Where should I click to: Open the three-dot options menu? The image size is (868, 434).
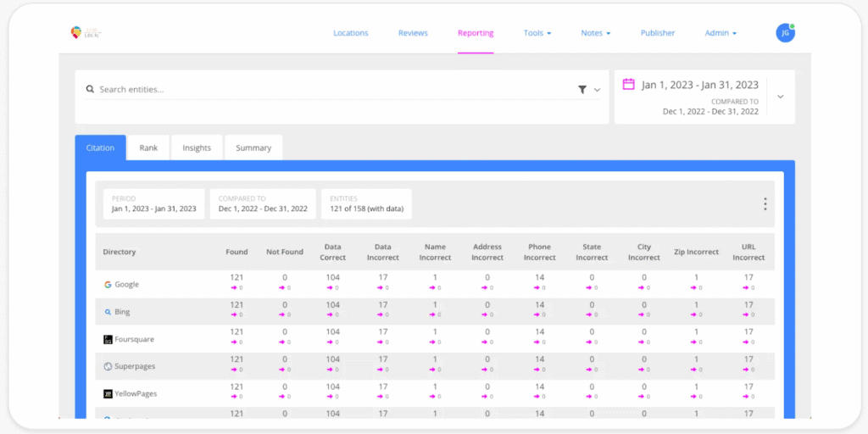click(x=765, y=204)
